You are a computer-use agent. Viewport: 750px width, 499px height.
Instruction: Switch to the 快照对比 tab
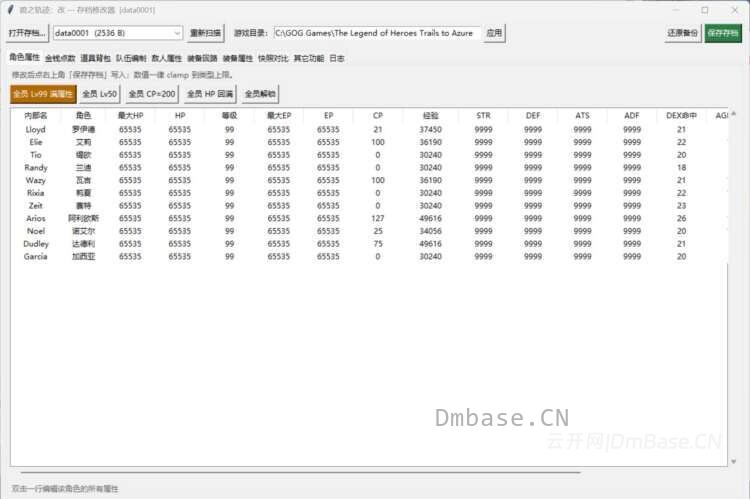pyautogui.click(x=273, y=58)
